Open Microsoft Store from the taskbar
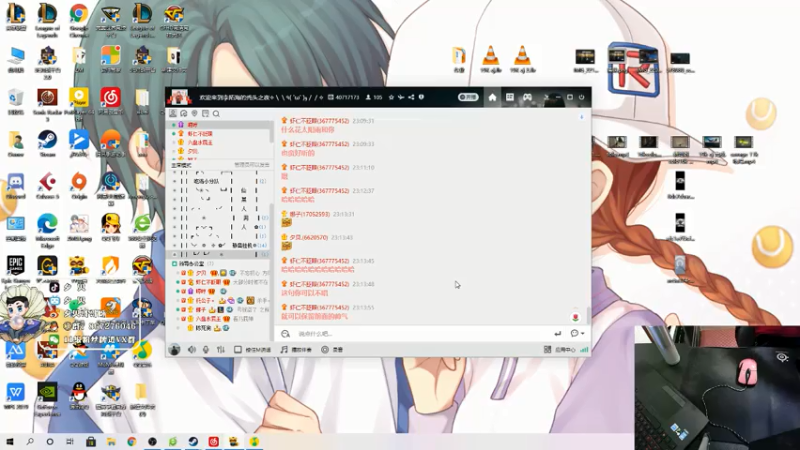The width and height of the screenshot is (800, 450). click(91, 441)
